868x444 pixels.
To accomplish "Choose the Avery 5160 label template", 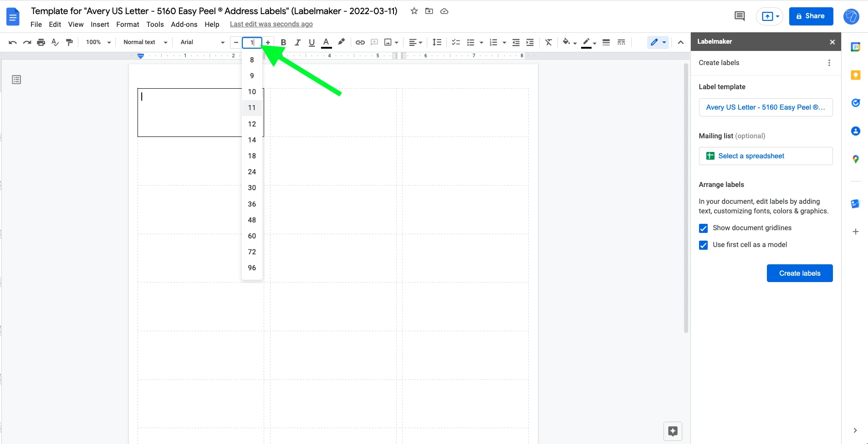I will (x=766, y=107).
